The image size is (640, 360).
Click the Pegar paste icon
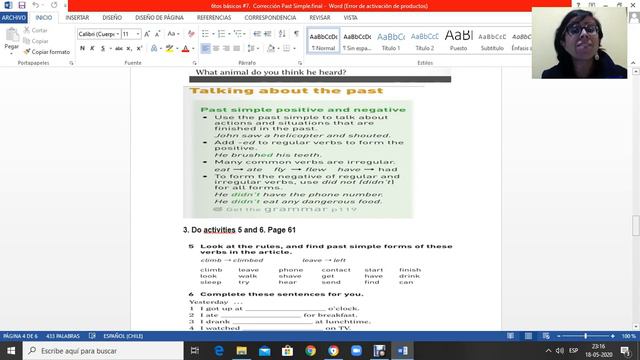[12, 36]
